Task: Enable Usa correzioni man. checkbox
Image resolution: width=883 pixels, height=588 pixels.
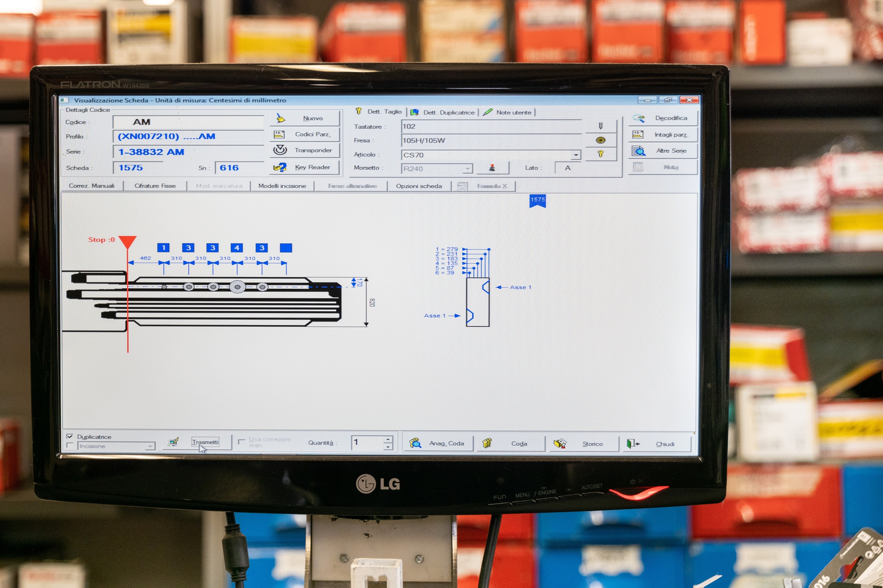Action: tap(242, 442)
